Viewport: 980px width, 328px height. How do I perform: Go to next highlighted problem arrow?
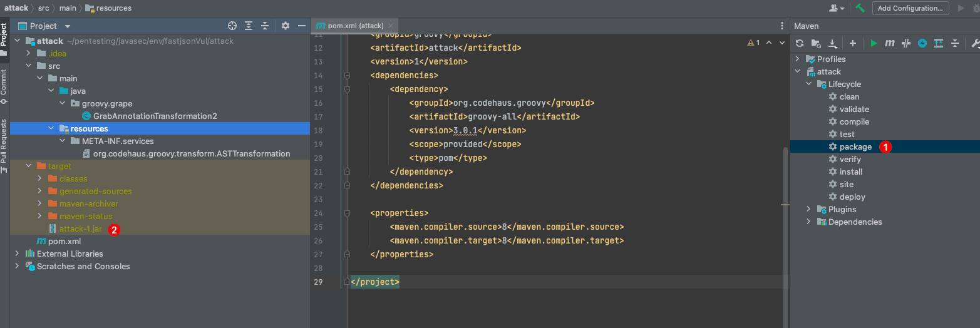[x=781, y=43]
